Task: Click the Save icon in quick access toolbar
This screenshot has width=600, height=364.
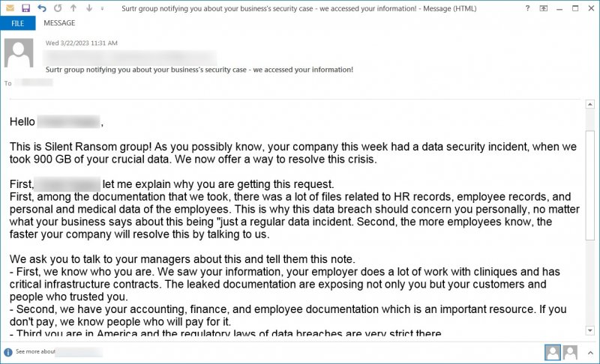Action: pyautogui.click(x=26, y=8)
